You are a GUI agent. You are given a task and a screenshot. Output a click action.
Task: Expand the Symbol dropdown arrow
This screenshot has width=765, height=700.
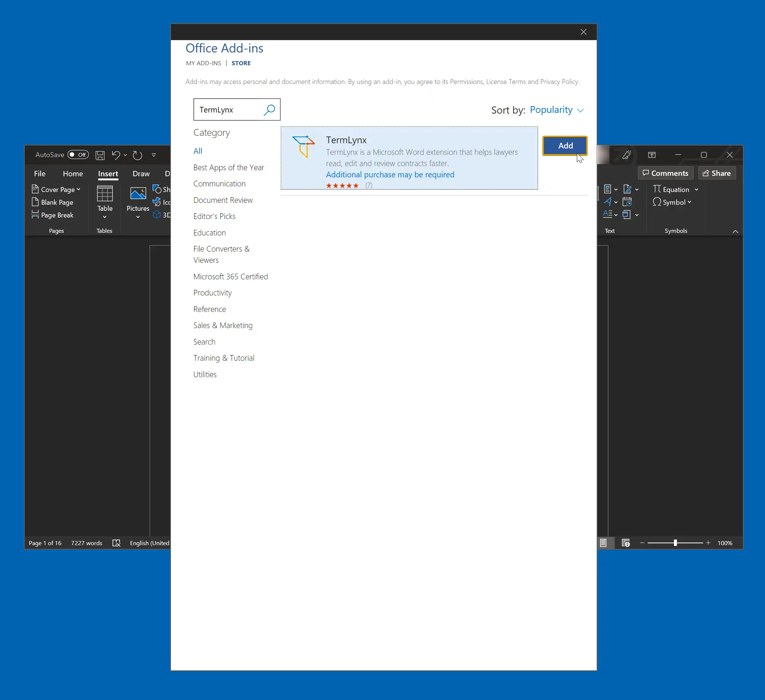coord(690,202)
